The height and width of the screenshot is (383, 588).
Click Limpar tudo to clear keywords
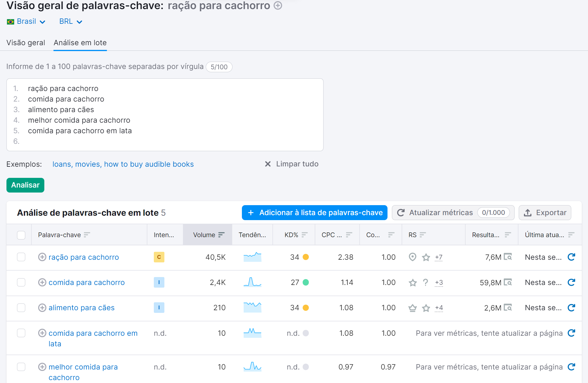click(296, 164)
